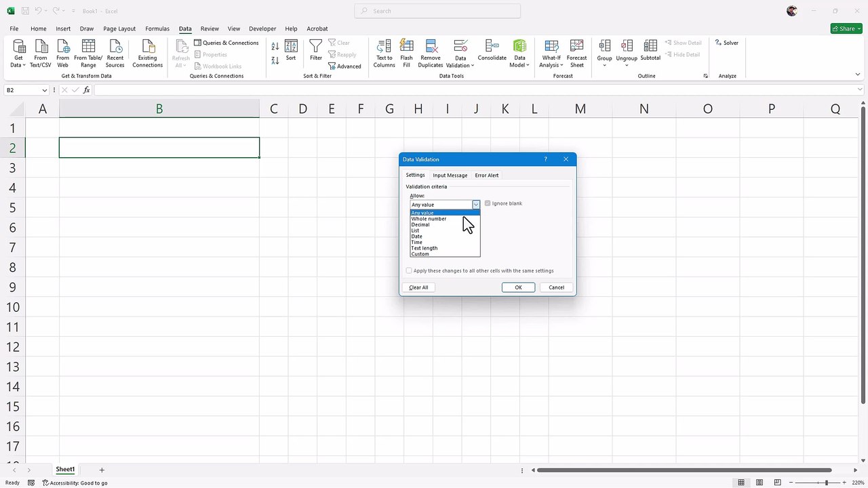Click the horizontal scrollbar

685,470
